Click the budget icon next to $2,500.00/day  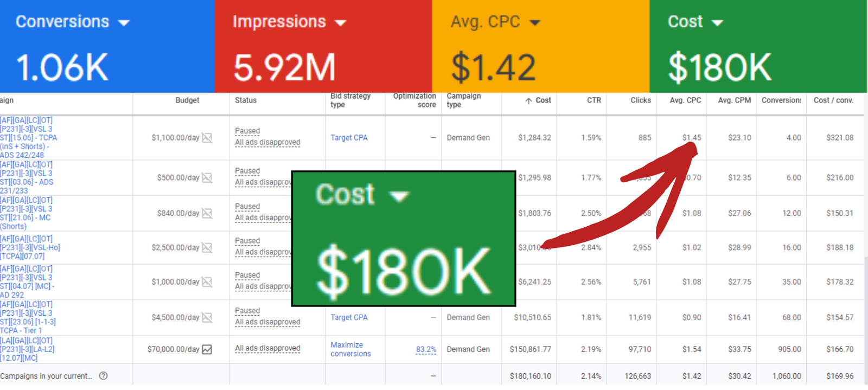[x=207, y=247]
